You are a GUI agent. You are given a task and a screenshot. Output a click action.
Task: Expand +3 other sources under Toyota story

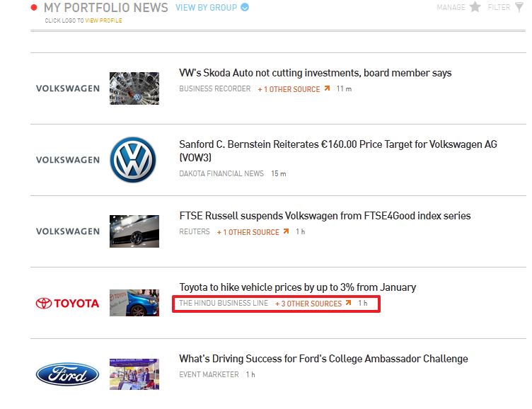(x=308, y=304)
